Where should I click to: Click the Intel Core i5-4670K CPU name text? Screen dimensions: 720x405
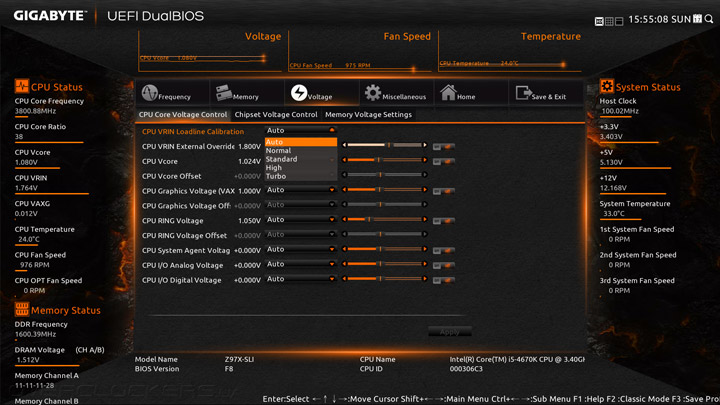click(x=517, y=359)
